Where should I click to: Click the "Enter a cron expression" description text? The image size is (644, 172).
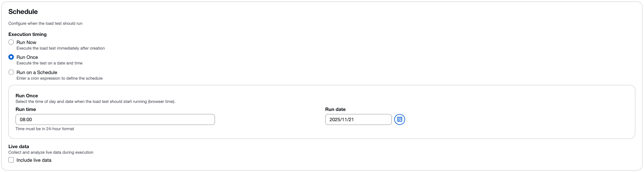pos(59,78)
